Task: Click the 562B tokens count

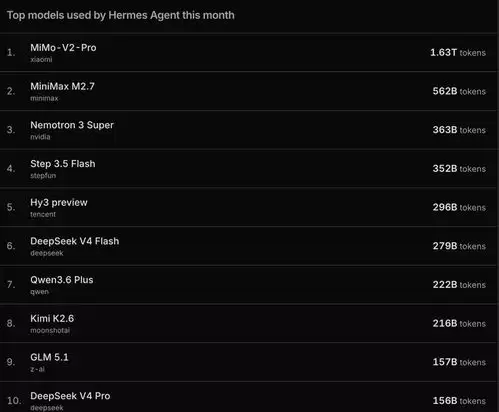Action: point(459,91)
